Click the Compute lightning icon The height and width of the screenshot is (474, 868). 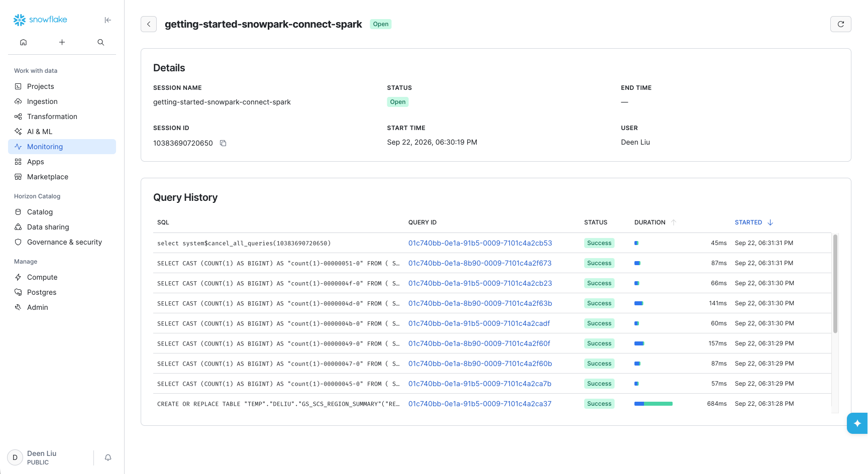click(18, 277)
